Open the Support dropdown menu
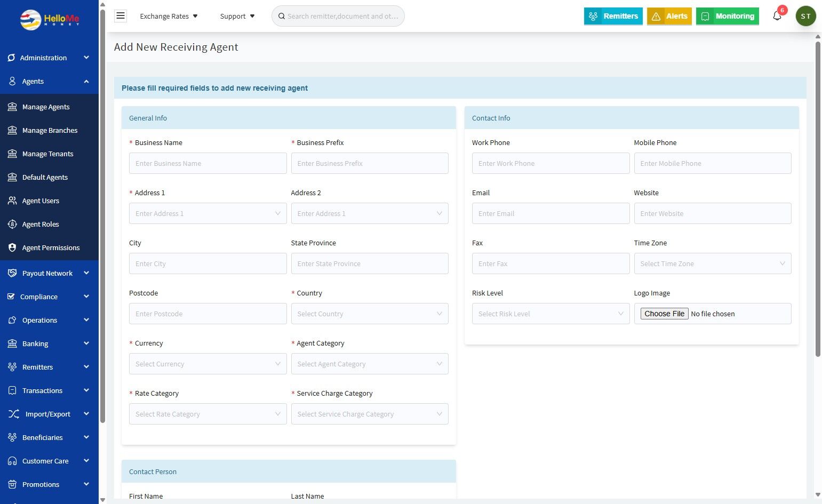 [x=237, y=16]
